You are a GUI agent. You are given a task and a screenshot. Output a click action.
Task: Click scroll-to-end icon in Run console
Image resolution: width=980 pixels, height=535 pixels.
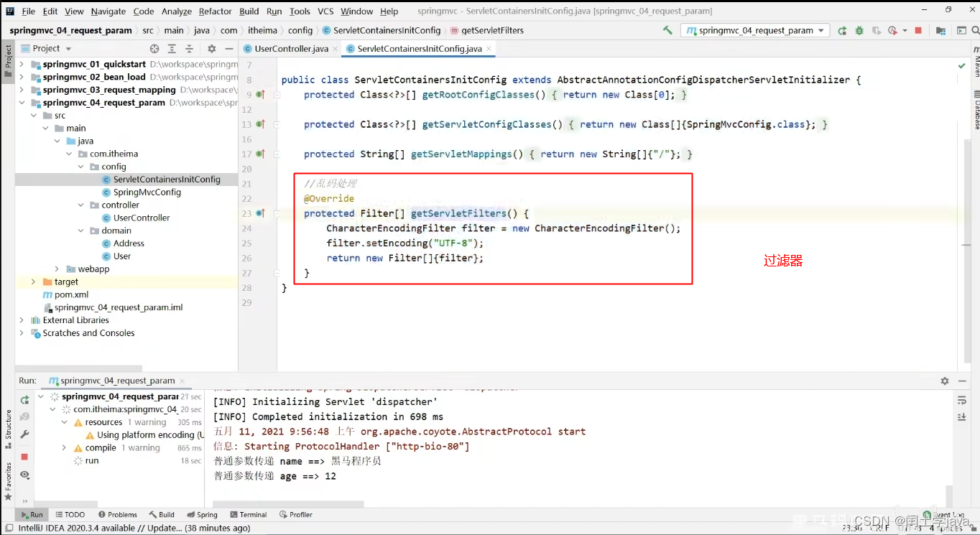click(962, 417)
